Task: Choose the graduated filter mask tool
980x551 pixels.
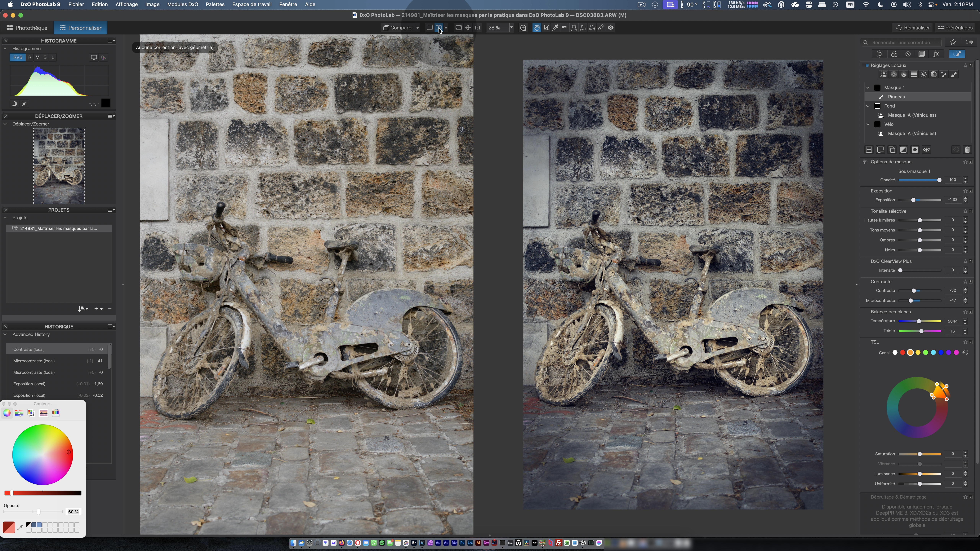Action: point(913,75)
